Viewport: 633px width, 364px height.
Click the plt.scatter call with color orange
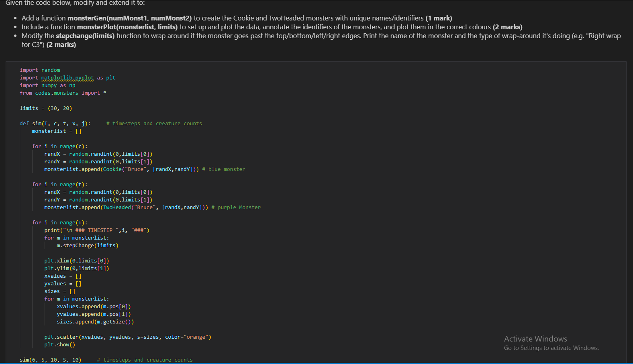click(128, 337)
